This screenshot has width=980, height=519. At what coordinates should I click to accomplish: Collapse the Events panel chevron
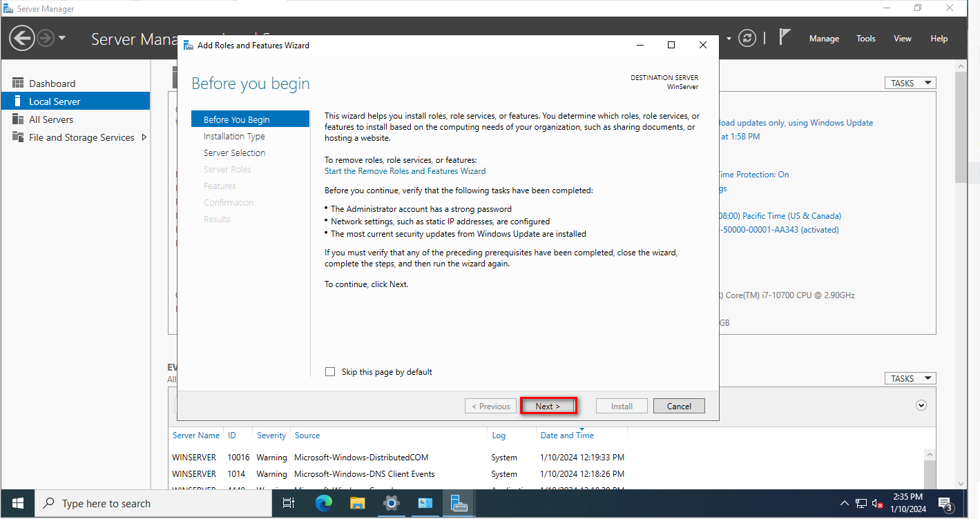921,406
